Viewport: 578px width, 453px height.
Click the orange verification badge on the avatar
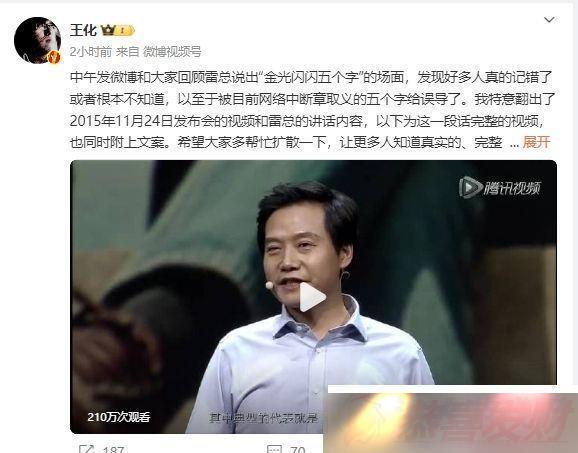pos(54,57)
